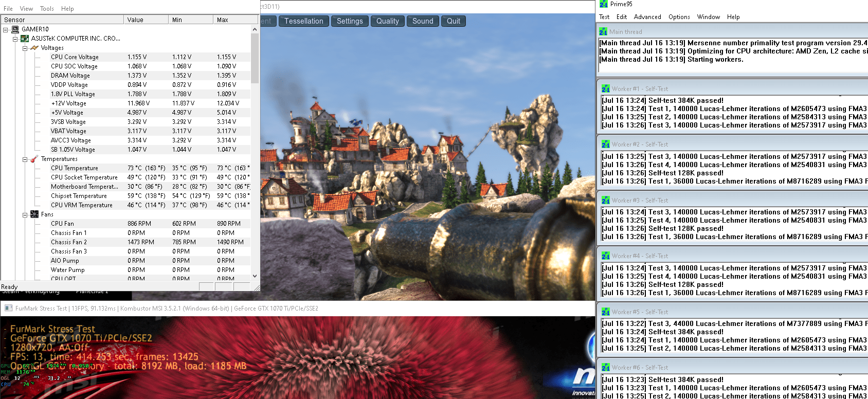Open the View menu in HWMonitor

tap(26, 9)
